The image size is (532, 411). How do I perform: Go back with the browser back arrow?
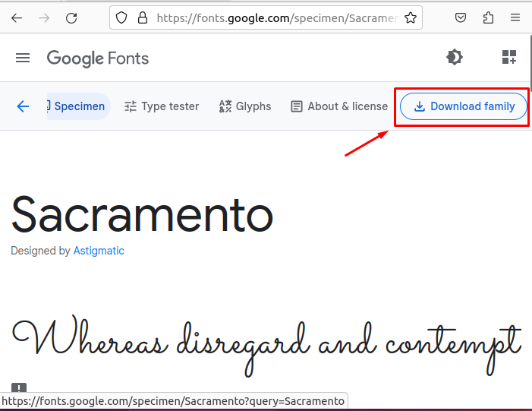pos(16,17)
